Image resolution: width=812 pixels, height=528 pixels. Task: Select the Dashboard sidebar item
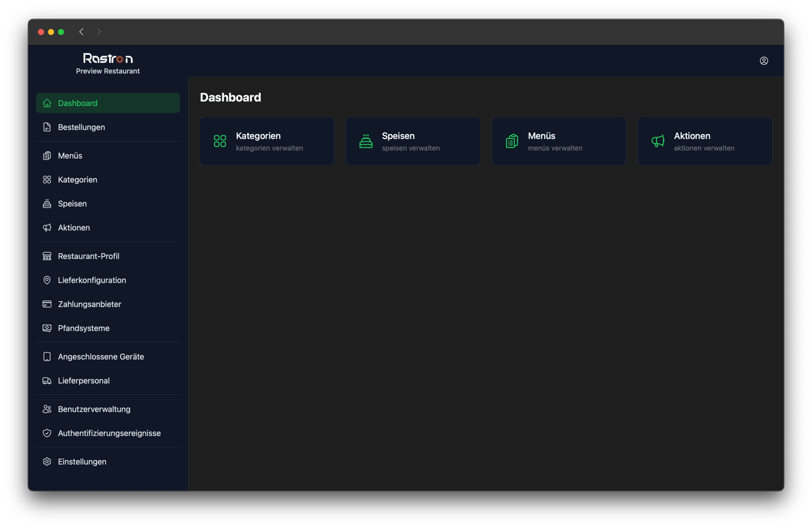[x=77, y=103]
